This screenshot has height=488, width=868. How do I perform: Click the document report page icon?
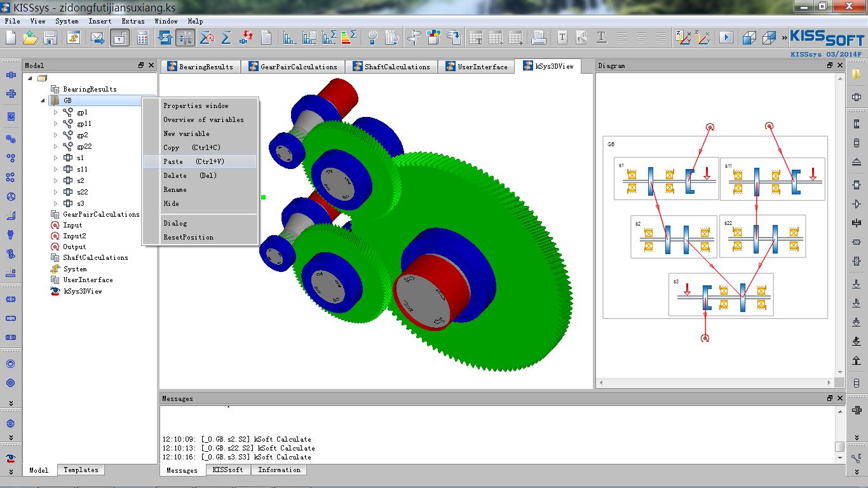click(x=266, y=37)
